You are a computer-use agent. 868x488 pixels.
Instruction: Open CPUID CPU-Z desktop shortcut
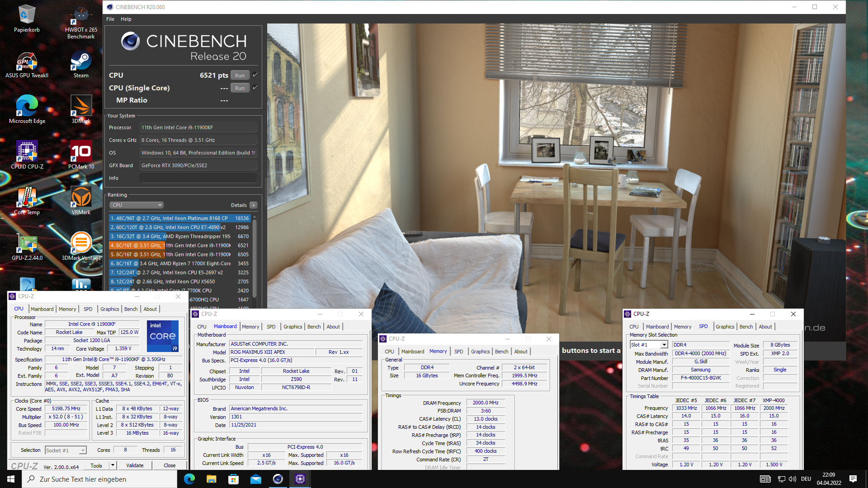(27, 155)
